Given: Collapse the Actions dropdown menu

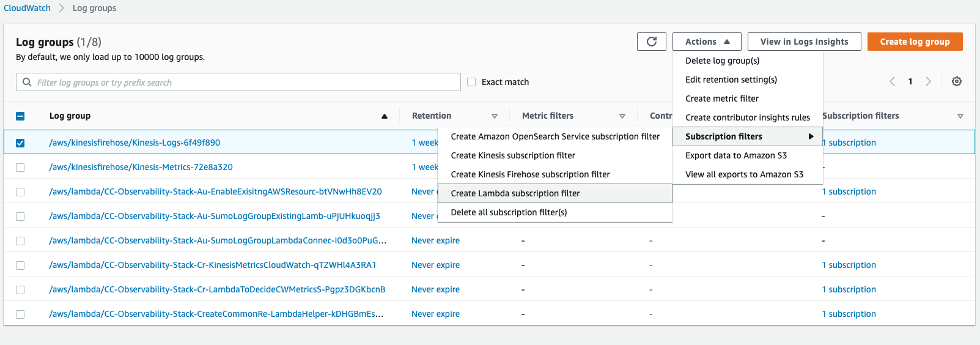Looking at the screenshot, I should (x=707, y=42).
